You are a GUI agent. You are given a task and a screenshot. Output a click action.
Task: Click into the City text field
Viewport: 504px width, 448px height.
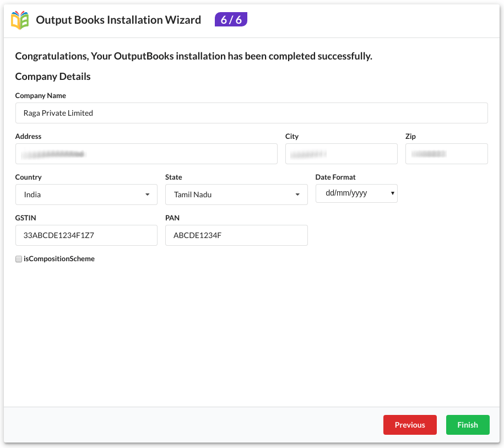click(x=342, y=154)
